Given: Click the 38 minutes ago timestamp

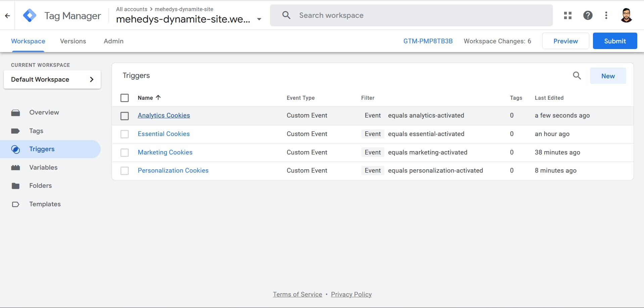Looking at the screenshot, I should point(557,152).
